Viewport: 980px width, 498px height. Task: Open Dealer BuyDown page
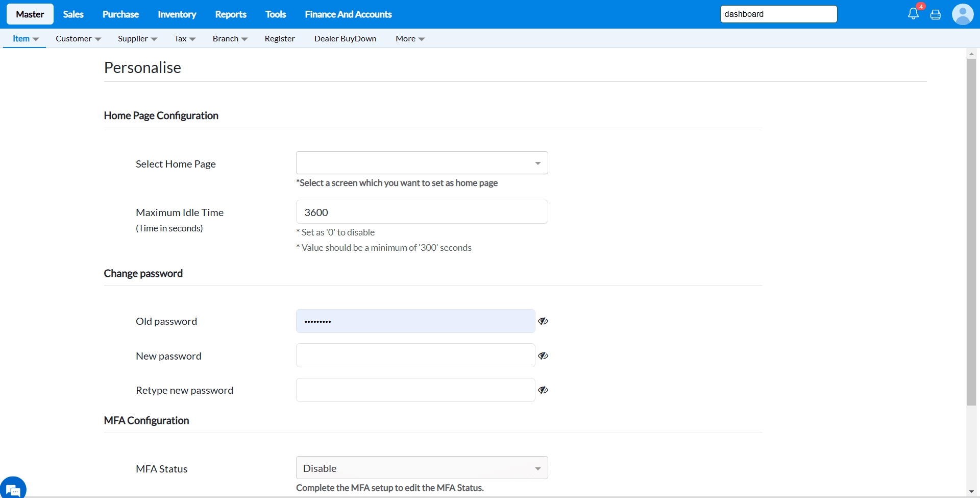[345, 39]
